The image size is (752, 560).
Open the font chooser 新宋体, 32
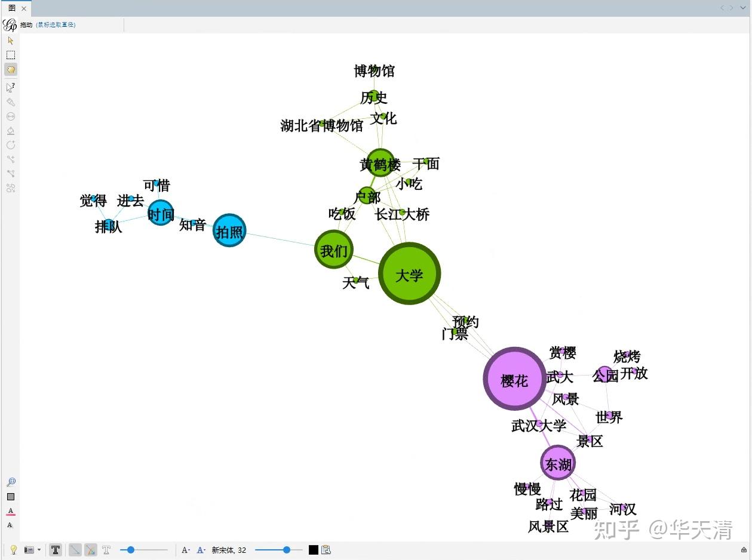pos(229,550)
